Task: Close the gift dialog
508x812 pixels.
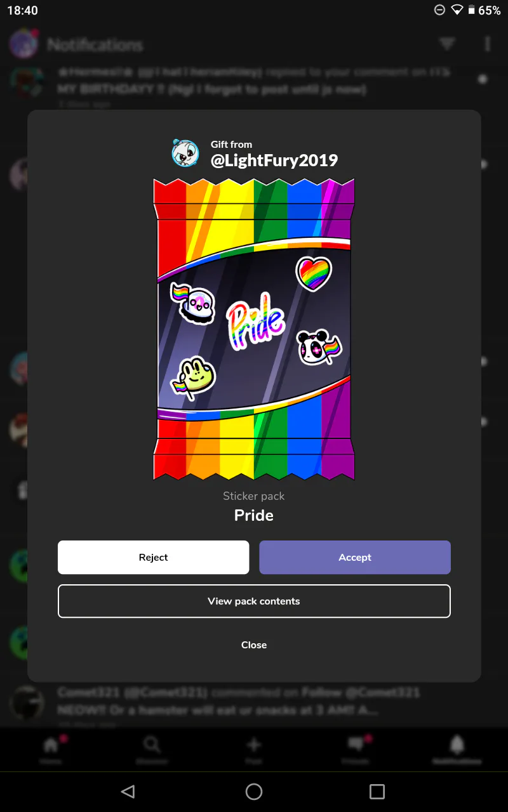Action: pyautogui.click(x=254, y=645)
